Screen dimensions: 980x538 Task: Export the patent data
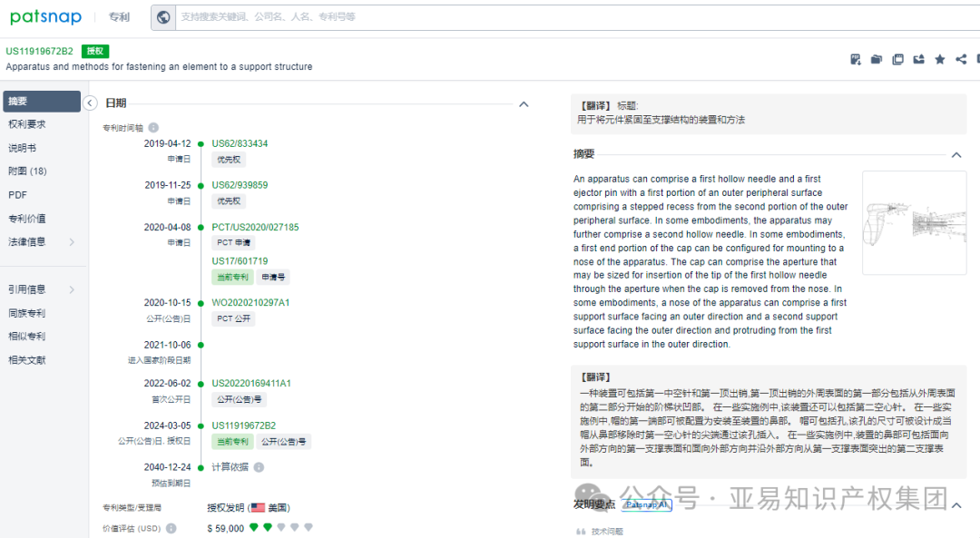click(919, 59)
